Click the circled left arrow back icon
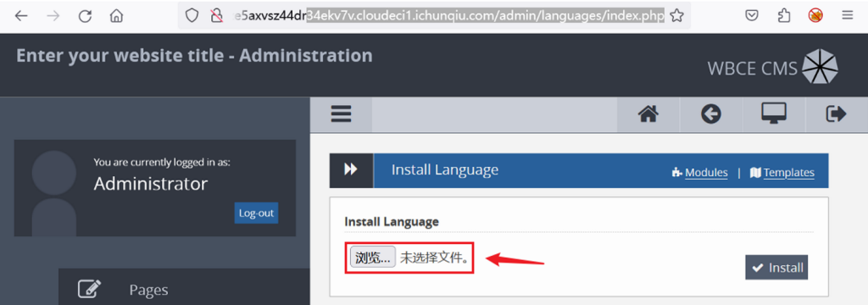 [711, 114]
